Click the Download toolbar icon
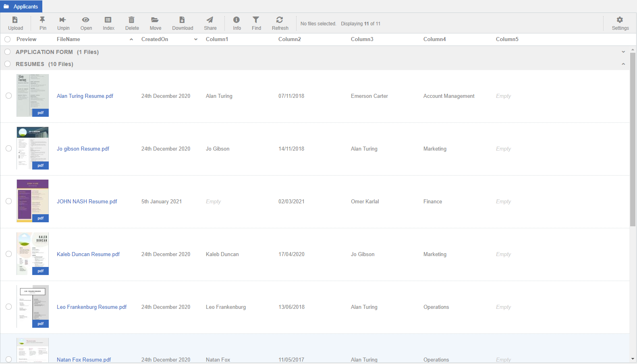This screenshot has width=637, height=364. pos(182,20)
